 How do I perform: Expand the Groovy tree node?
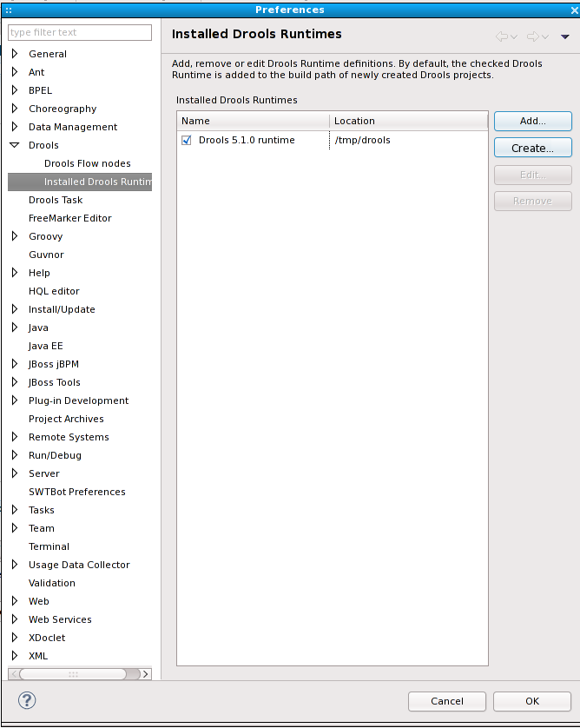pyautogui.click(x=15, y=235)
